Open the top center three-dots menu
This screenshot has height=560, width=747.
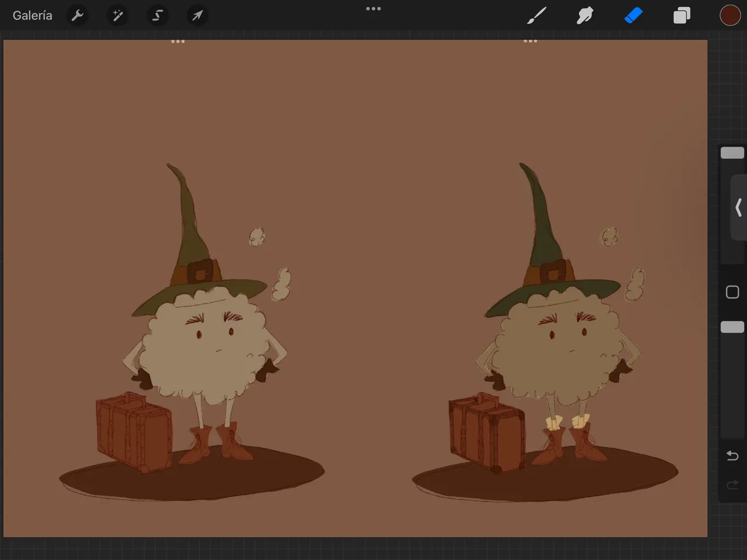point(373,9)
